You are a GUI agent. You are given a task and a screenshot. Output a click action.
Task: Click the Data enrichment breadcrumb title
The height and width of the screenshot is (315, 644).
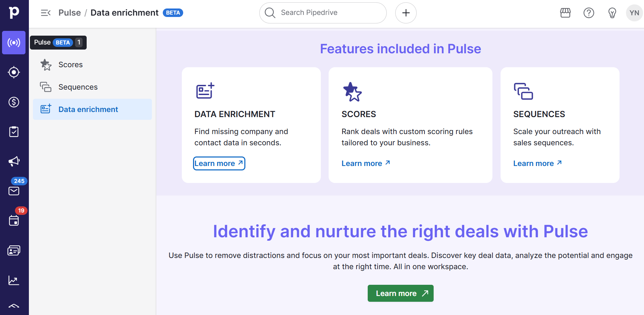tap(124, 13)
